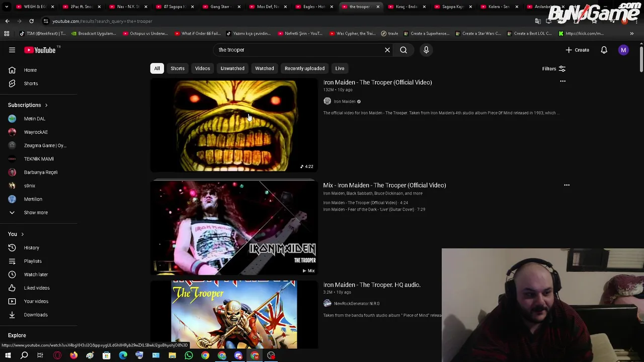Click title Iron Maiden - The Trooper (Official Video)
Viewport: 644px width, 362px height.
[x=377, y=82]
